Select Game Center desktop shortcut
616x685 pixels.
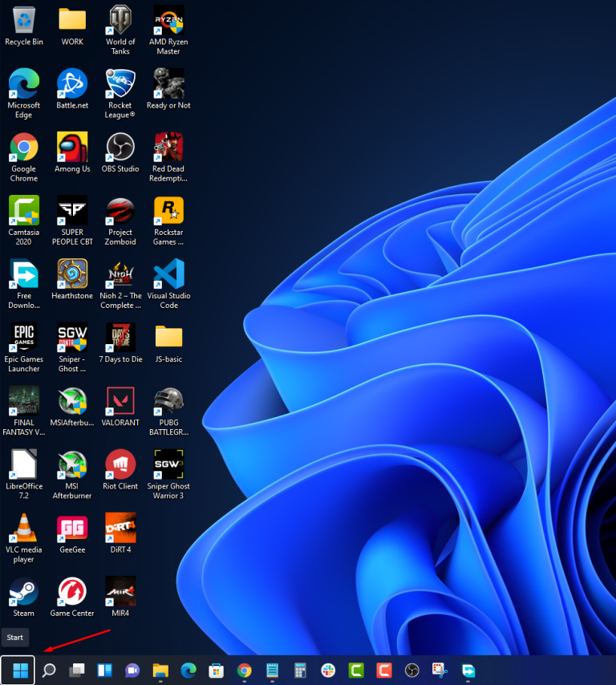coord(72,597)
